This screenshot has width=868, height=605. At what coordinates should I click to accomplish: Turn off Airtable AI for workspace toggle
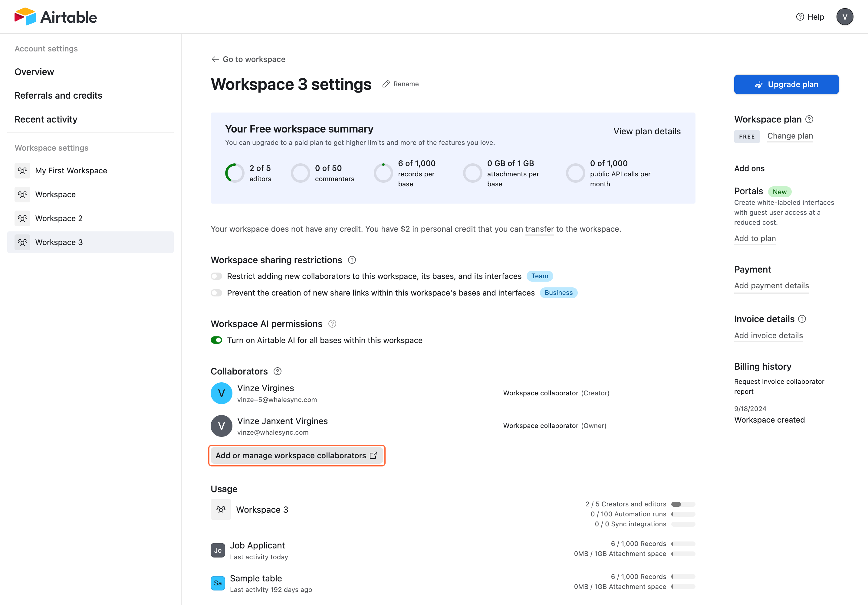216,340
